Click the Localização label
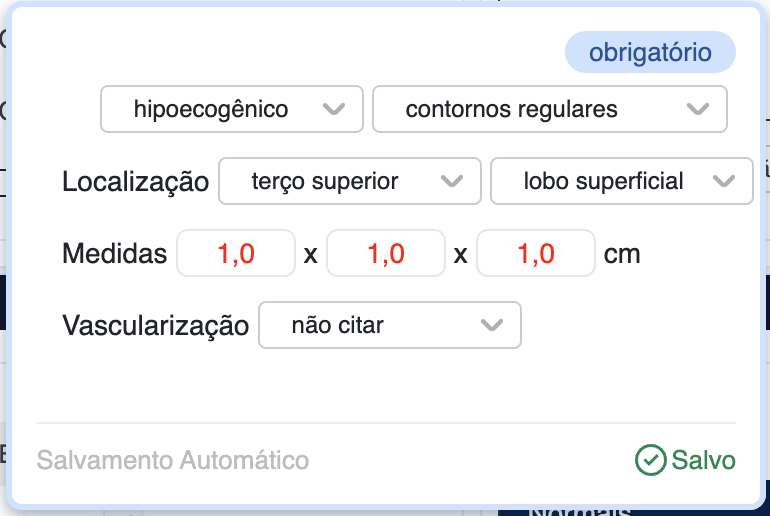Viewport: 770px width, 516px height. coord(135,182)
